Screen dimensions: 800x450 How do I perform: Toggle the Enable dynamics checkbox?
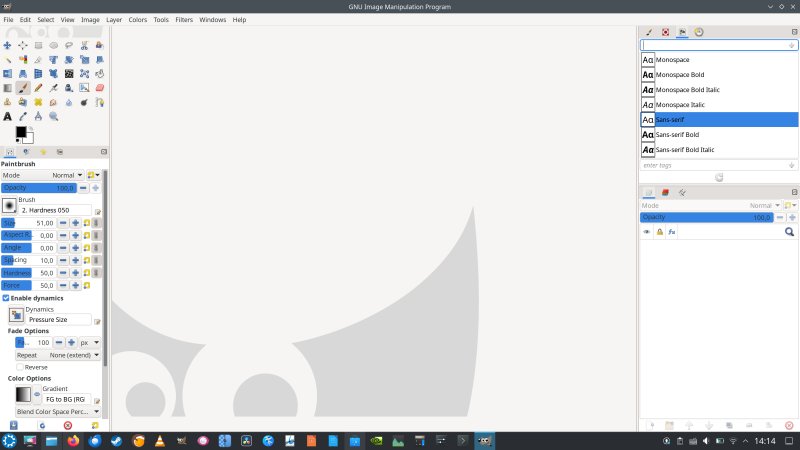pos(6,298)
